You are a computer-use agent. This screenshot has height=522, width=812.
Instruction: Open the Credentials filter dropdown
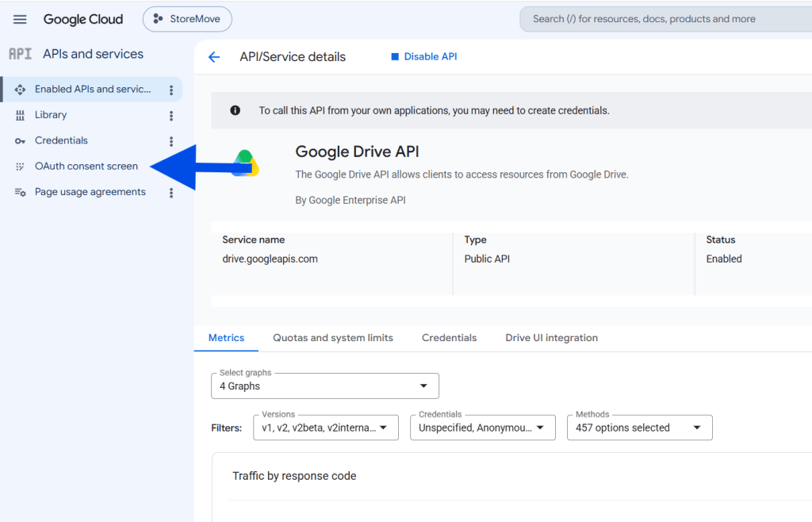tap(483, 428)
